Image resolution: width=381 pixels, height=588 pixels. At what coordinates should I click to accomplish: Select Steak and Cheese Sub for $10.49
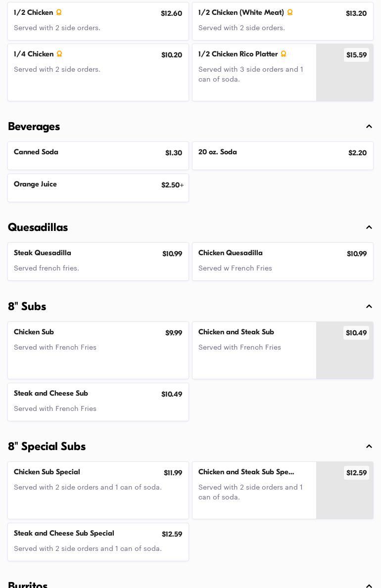pyautogui.click(x=98, y=402)
